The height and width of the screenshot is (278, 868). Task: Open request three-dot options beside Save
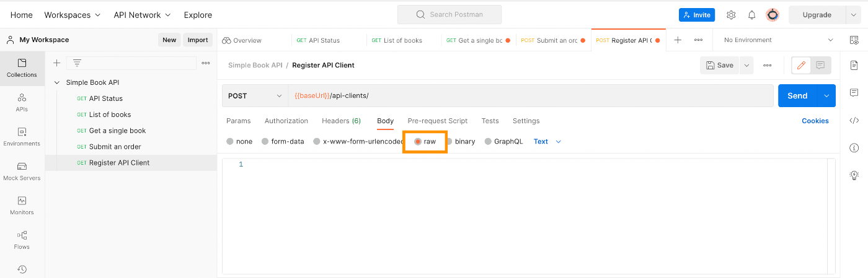[x=767, y=65]
